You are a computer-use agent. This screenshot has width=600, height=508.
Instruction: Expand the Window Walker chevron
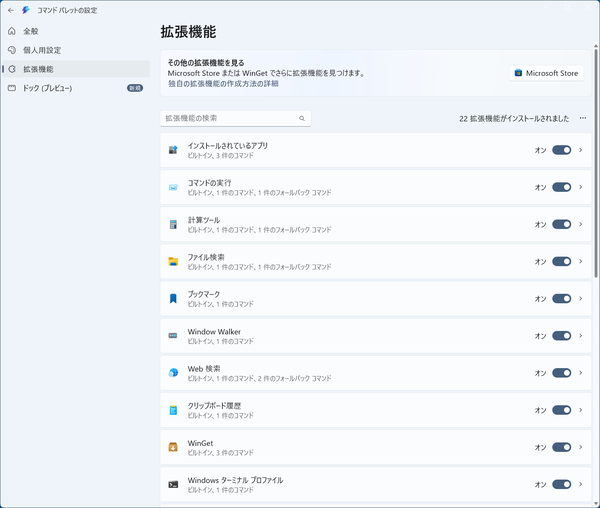(581, 335)
